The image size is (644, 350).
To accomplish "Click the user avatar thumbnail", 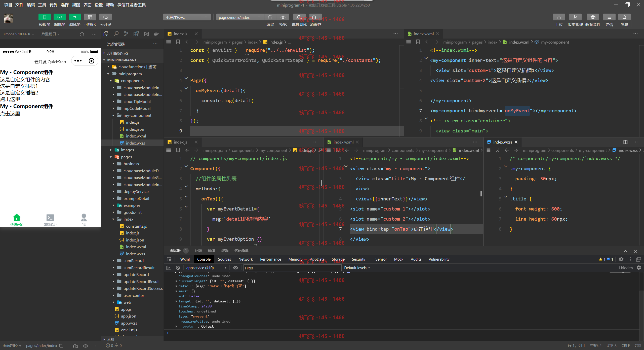I will pyautogui.click(x=9, y=18).
